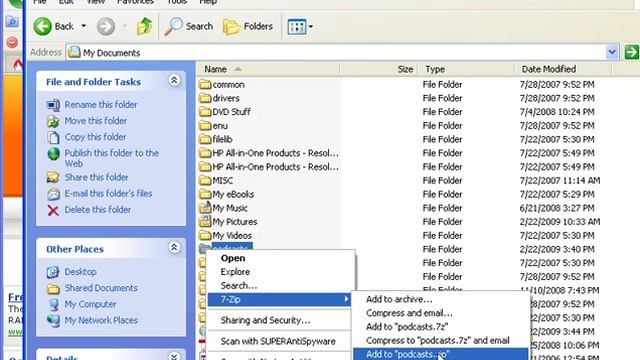Viewport: 640px width, 360px height.
Task: Open My Computer link
Action: (x=90, y=304)
